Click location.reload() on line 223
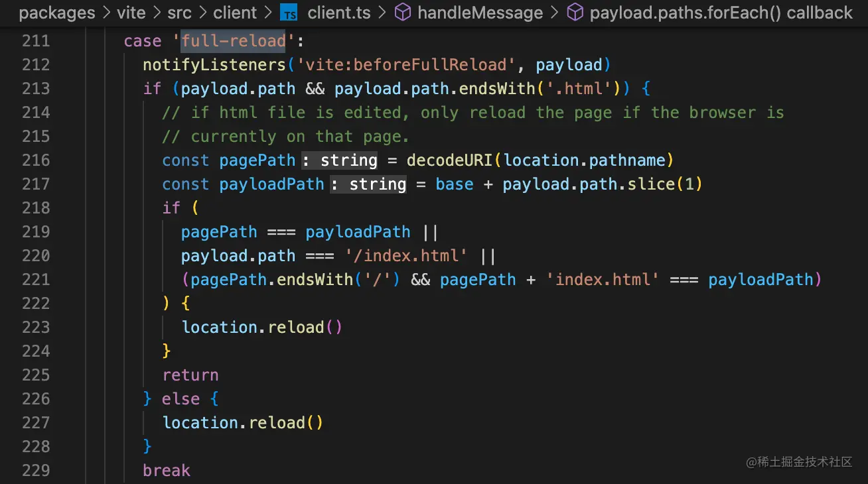This screenshot has height=484, width=868. (x=262, y=328)
